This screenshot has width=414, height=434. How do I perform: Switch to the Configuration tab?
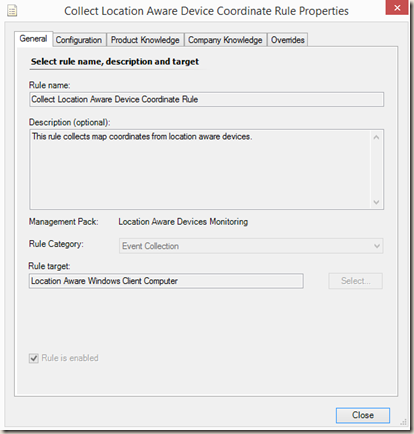click(79, 40)
